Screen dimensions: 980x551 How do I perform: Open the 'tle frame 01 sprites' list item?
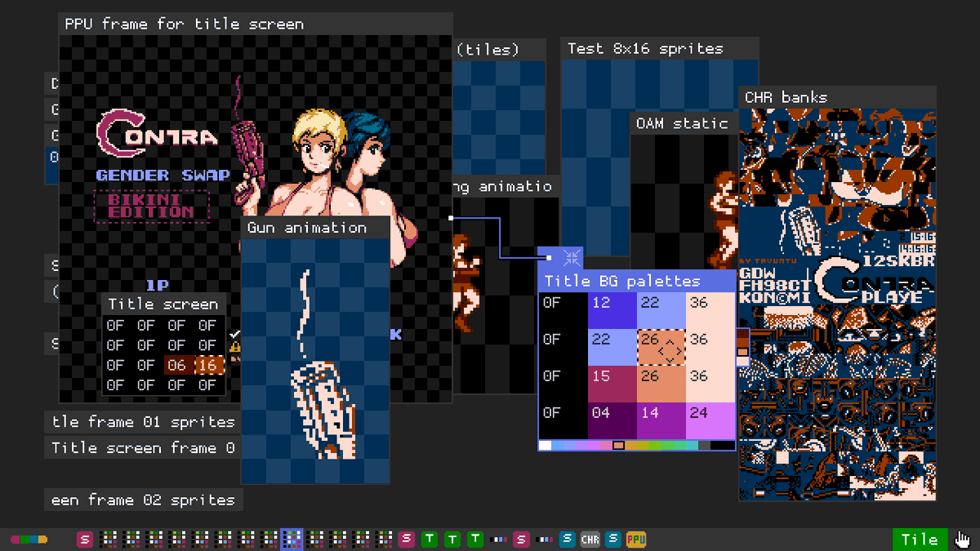pos(143,422)
